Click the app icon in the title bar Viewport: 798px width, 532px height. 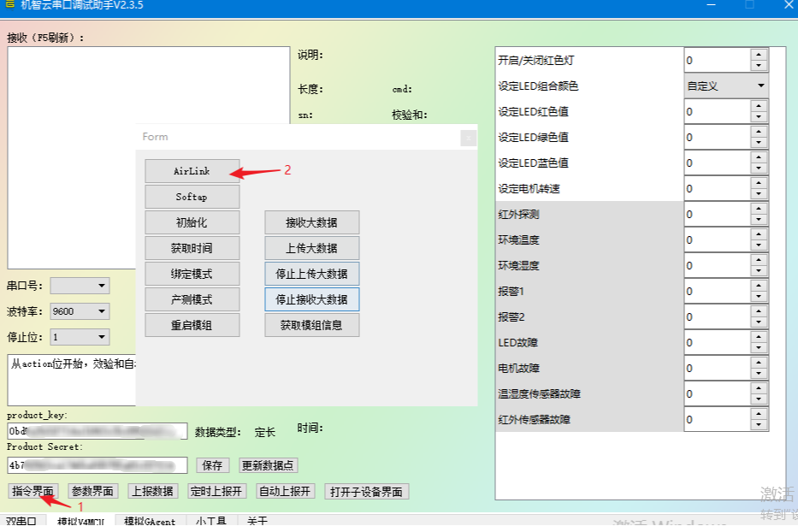click(9, 5)
